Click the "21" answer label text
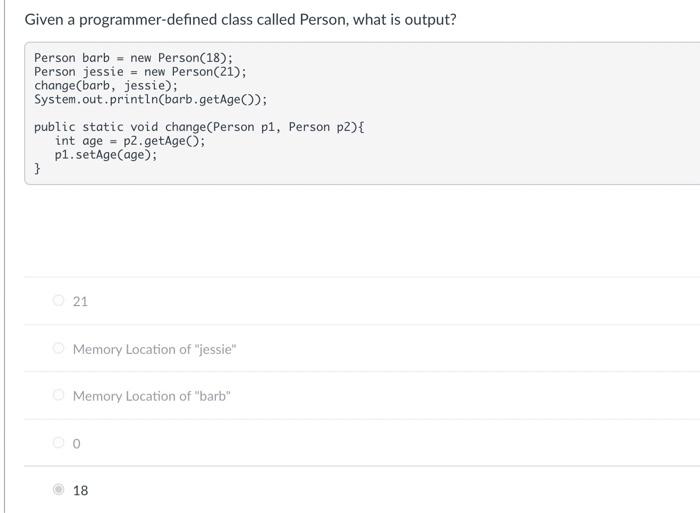This screenshot has width=700, height=513. pos(80,301)
